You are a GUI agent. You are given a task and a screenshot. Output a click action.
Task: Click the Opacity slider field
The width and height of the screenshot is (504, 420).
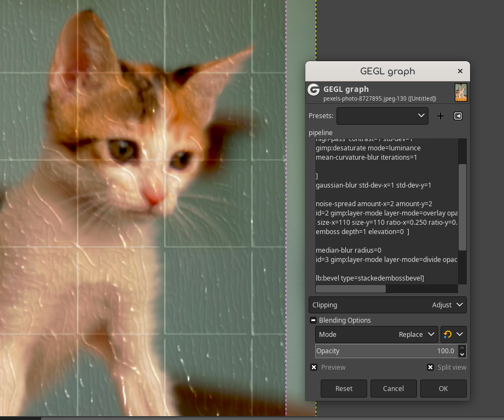tap(387, 351)
